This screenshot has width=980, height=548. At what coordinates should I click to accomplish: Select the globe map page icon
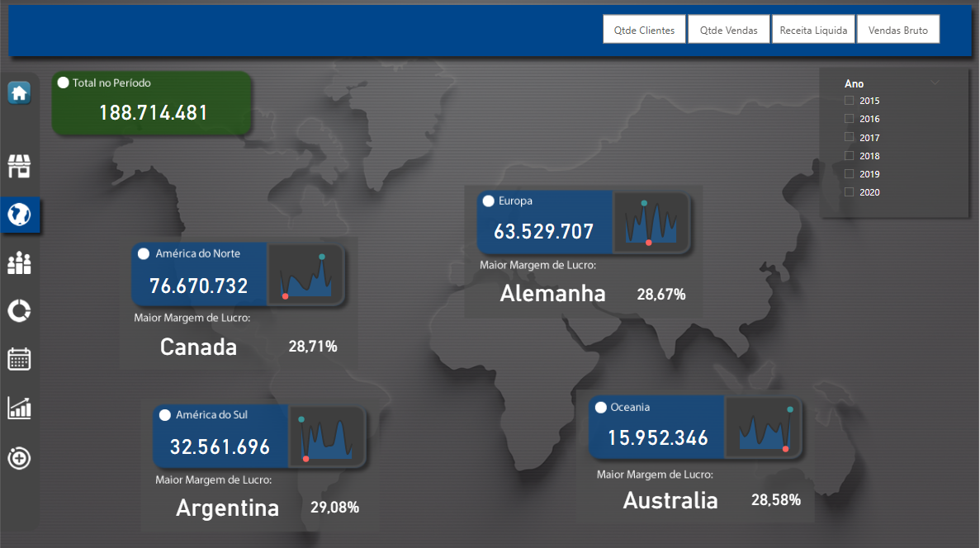(x=19, y=215)
